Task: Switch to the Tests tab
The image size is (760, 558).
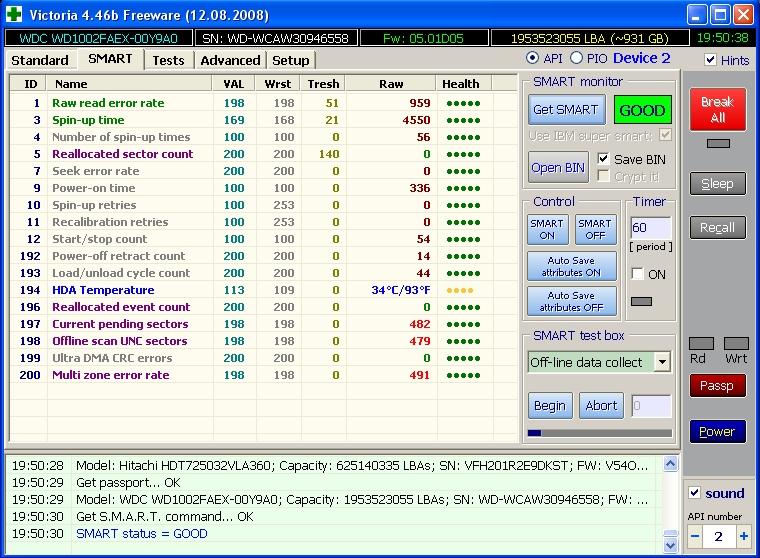Action: pos(168,60)
